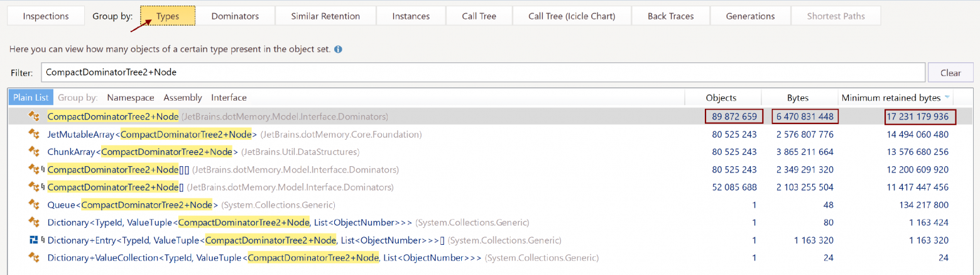Open Call Tree (Icicle Chart) tab
Screen dimensions: 980x275
point(572,16)
